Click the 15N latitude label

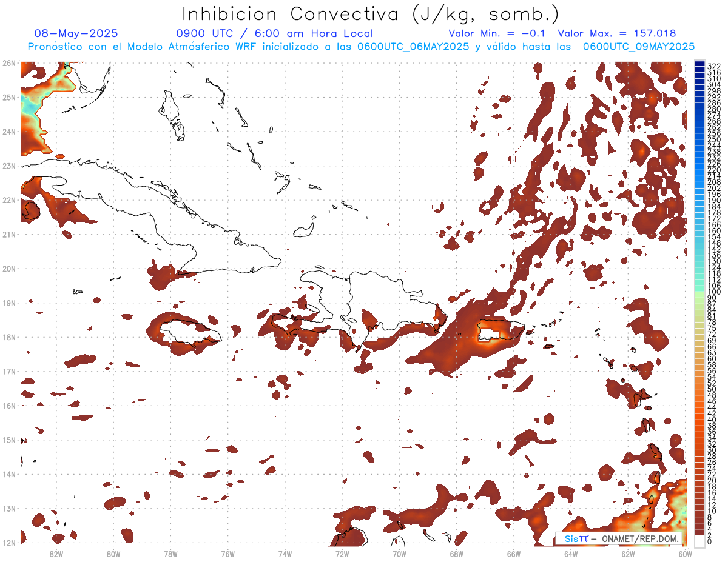8,440
